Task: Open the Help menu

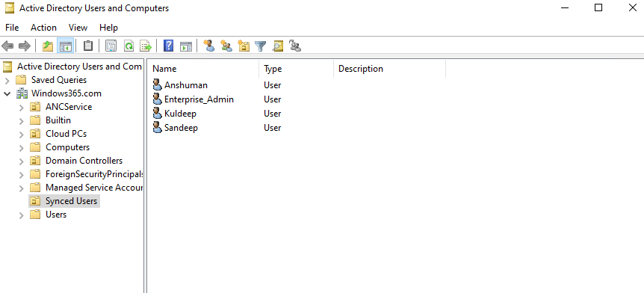Action: [x=108, y=28]
